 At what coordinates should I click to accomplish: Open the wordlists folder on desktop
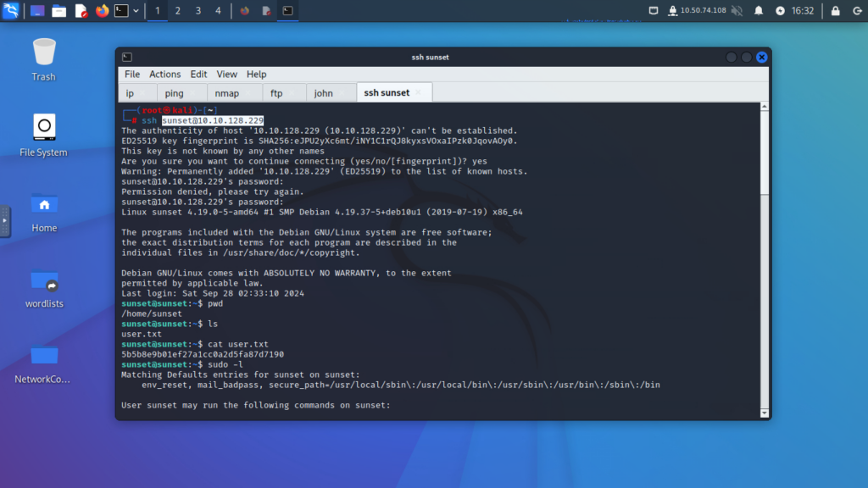(43, 286)
